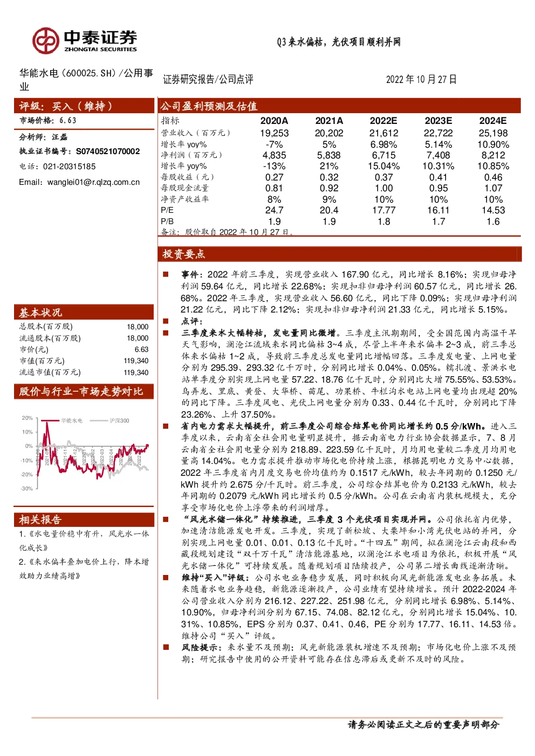Image resolution: width=535 pixels, height=756 pixels.
Task: Click the 2022E net profit value 6,715
Action: tap(383, 155)
